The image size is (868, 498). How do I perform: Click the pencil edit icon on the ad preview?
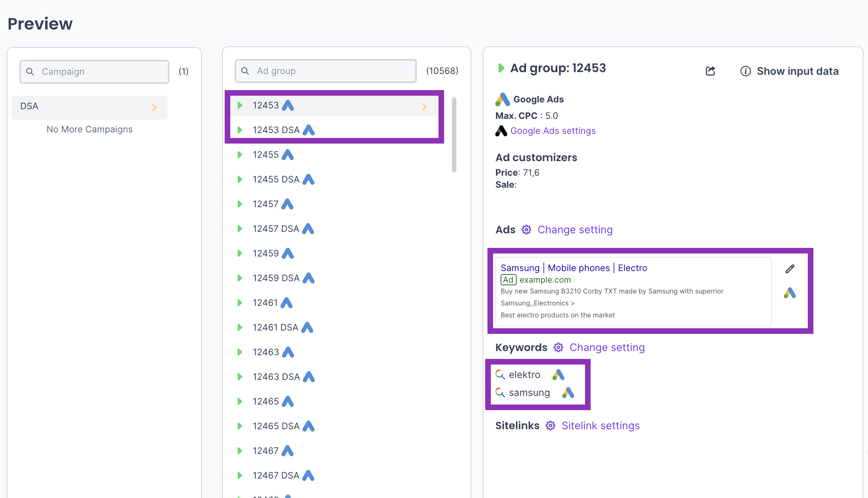point(790,269)
